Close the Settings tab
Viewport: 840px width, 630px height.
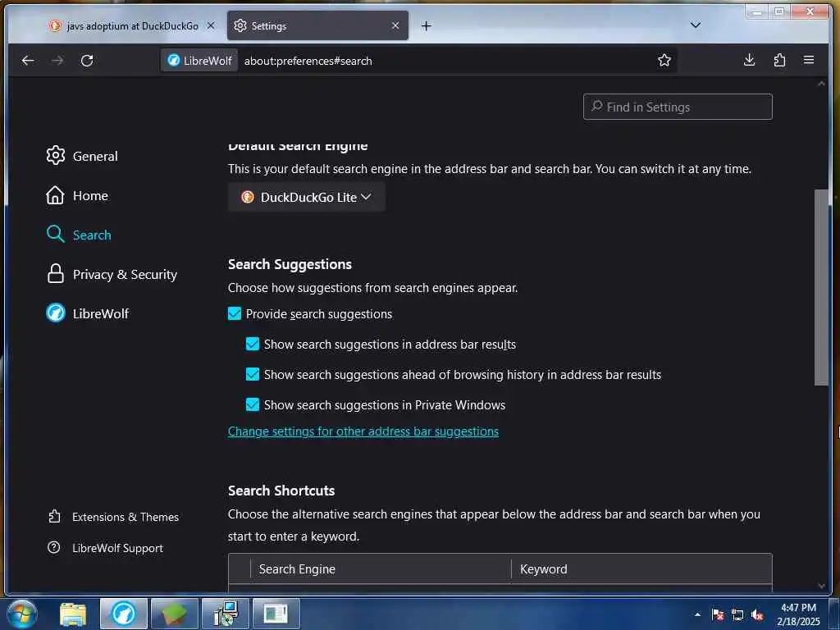pyautogui.click(x=395, y=25)
